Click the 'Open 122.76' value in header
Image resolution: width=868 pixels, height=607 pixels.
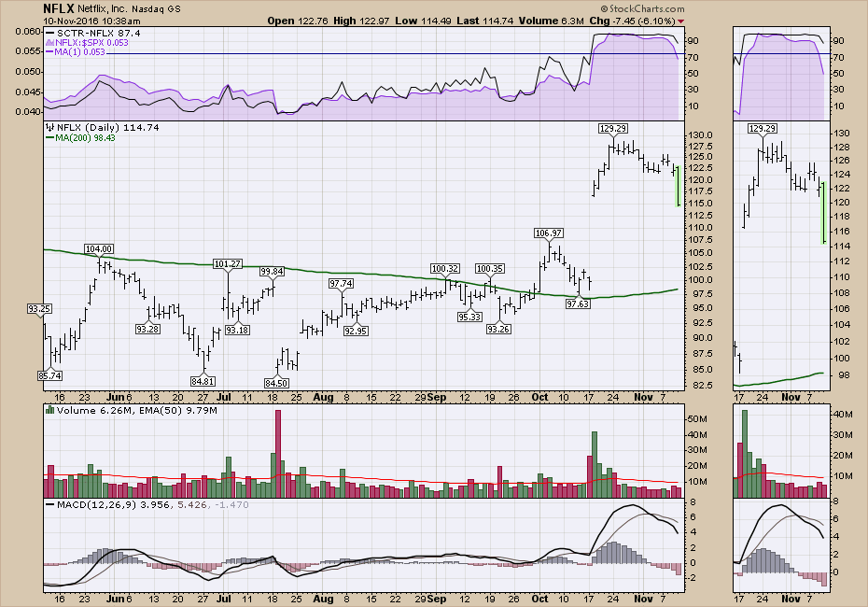coord(298,21)
